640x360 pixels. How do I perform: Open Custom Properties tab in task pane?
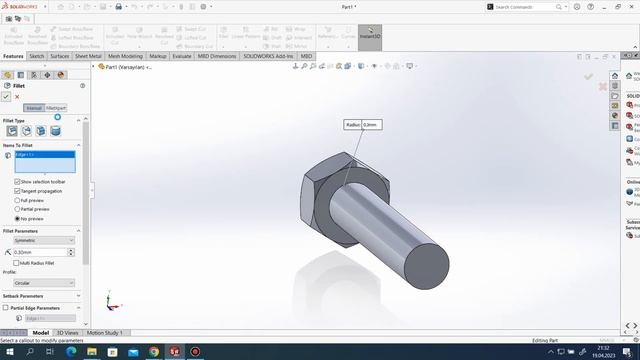pyautogui.click(x=615, y=126)
